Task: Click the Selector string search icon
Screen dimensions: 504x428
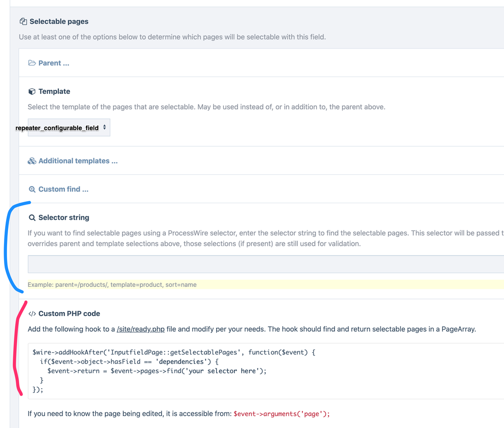Action: (32, 218)
